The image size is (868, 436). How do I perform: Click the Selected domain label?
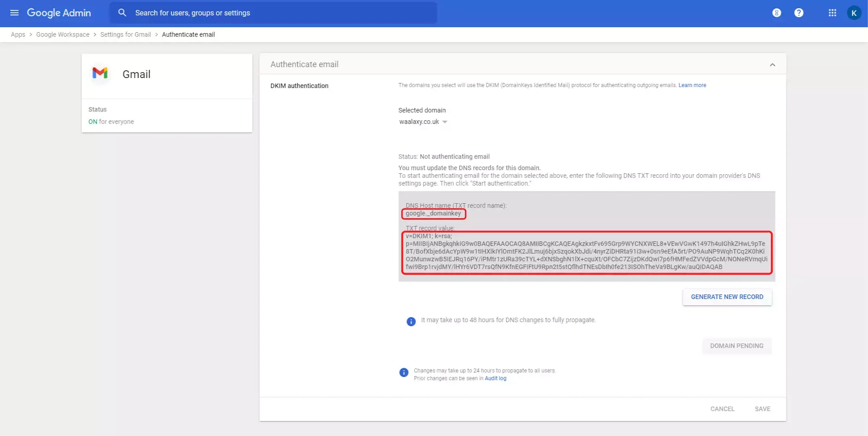click(422, 110)
